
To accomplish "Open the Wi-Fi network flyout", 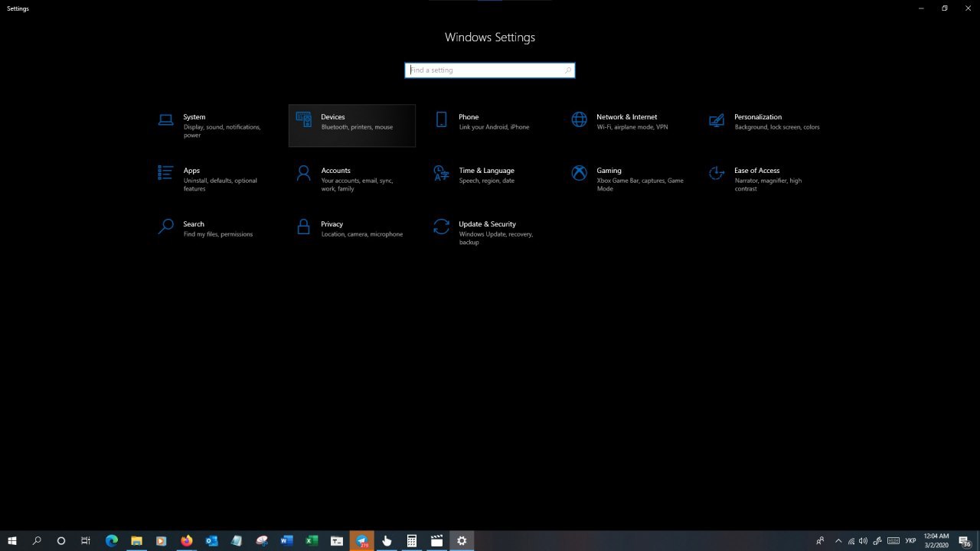I will click(x=851, y=541).
